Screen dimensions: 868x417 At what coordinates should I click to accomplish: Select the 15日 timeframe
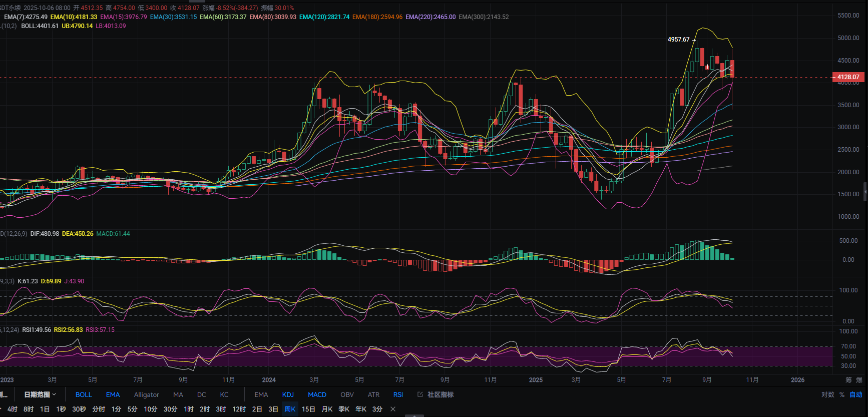tap(308, 409)
